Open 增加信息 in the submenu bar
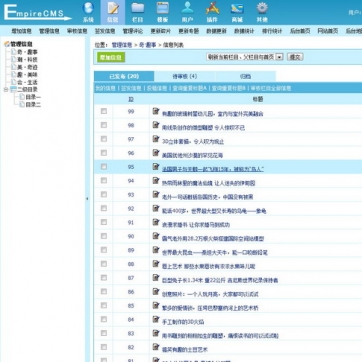 (21, 31)
